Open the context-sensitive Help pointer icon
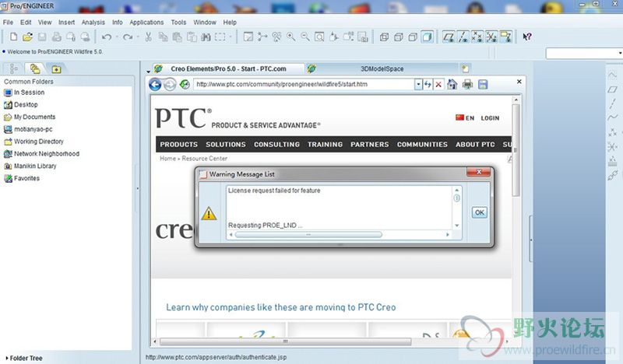 (527, 37)
